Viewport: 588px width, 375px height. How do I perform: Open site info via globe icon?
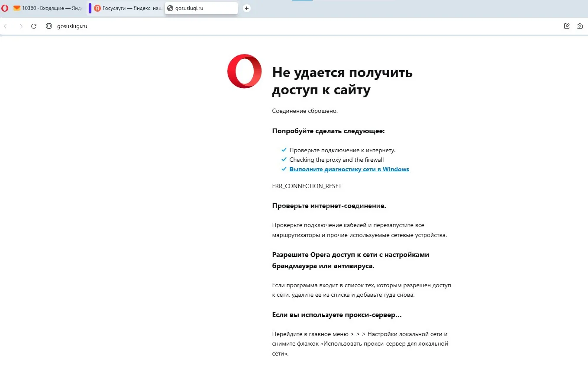tap(49, 26)
